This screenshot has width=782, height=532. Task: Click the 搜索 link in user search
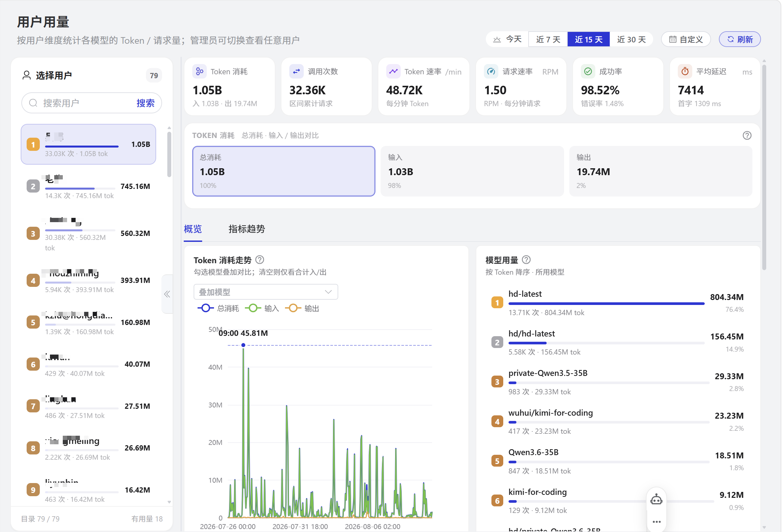point(145,103)
